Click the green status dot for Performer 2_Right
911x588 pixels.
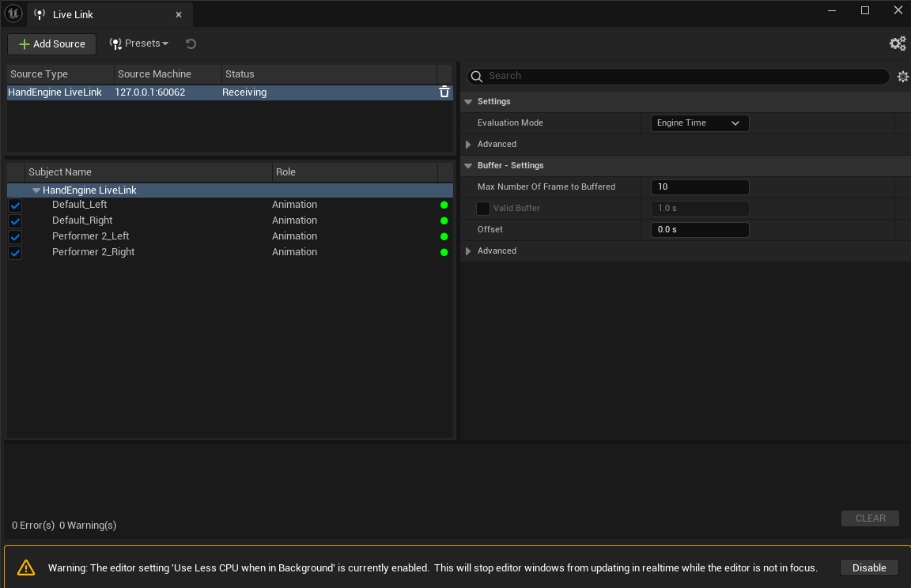tap(444, 252)
